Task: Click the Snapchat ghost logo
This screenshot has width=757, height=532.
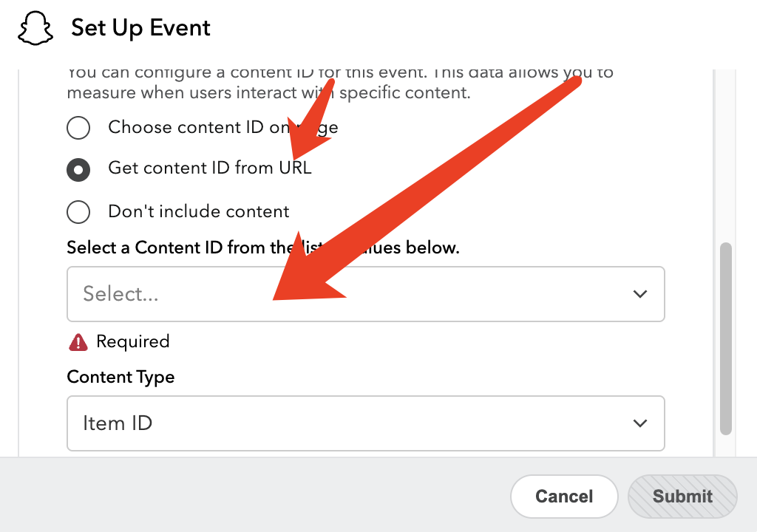Action: [x=37, y=30]
